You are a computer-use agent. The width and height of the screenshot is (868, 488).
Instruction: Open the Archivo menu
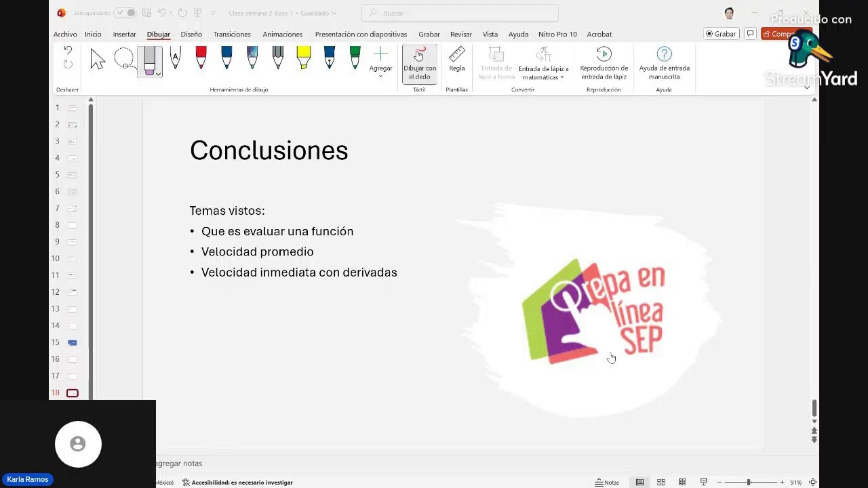coord(65,34)
